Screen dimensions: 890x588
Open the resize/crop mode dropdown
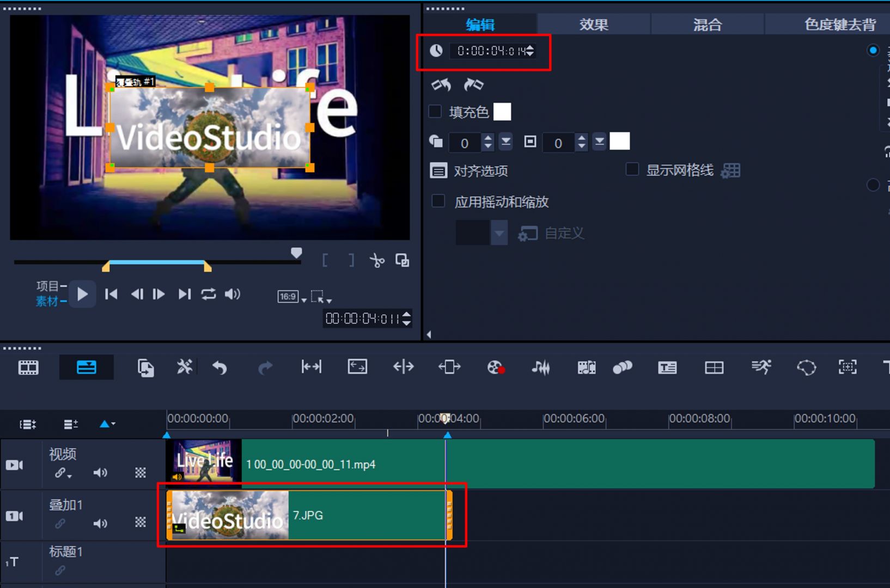[321, 297]
